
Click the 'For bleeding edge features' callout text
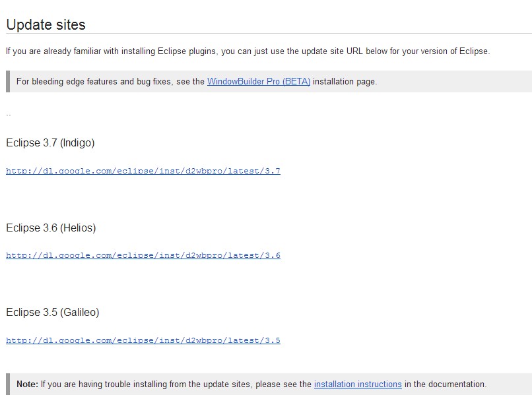pyautogui.click(x=197, y=81)
